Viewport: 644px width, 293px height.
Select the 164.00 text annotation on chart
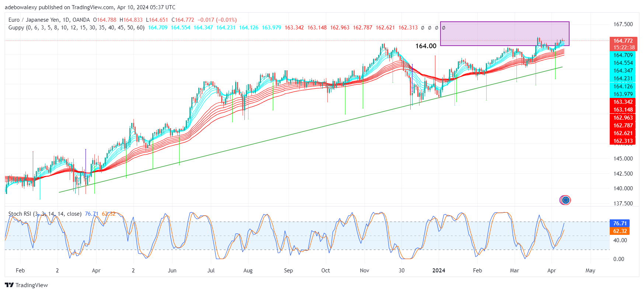(x=426, y=46)
